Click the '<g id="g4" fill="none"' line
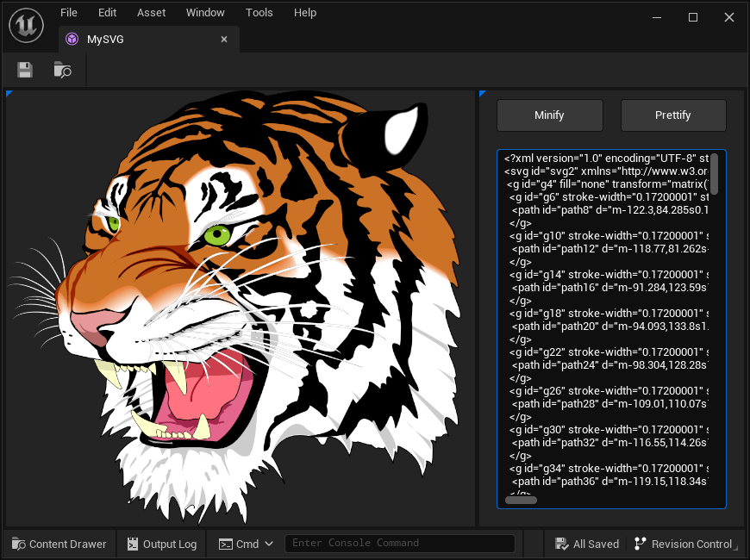 point(608,184)
